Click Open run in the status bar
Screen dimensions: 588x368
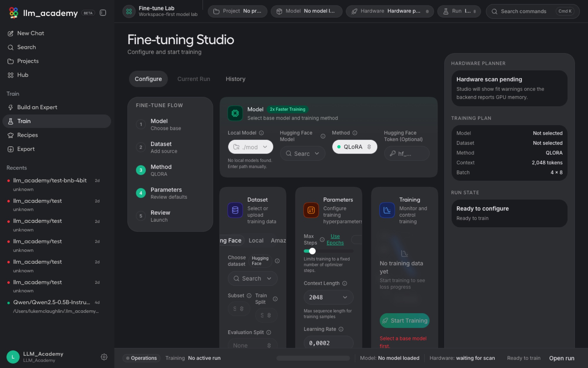coord(562,358)
